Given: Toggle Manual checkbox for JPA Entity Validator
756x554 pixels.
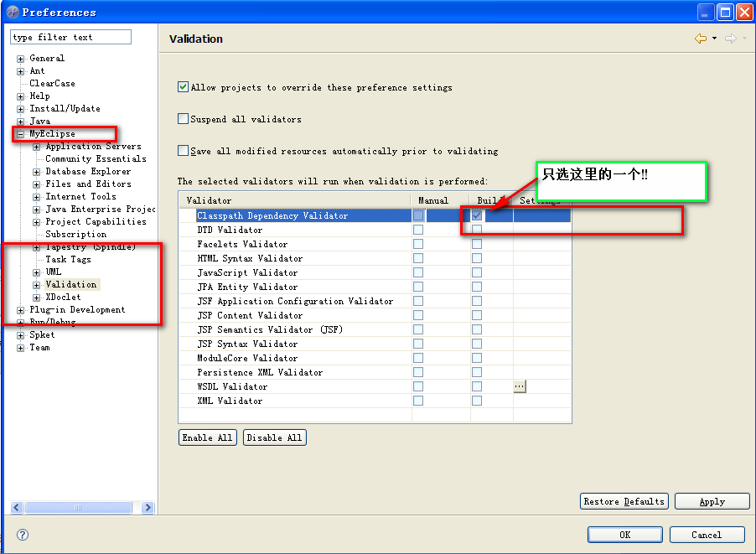Looking at the screenshot, I should pos(418,287).
